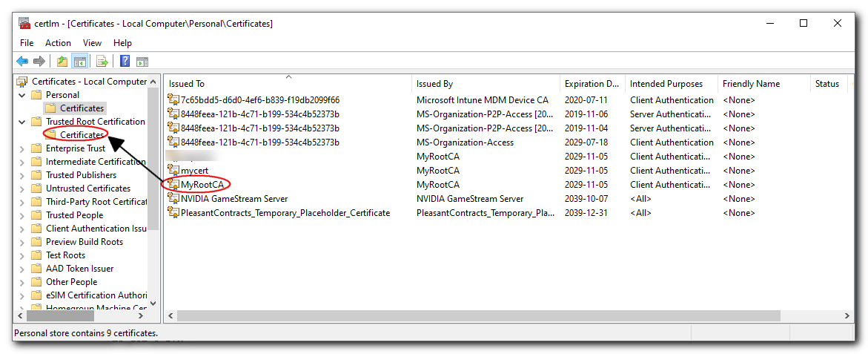Click the 2029-07-18 expiration date
Screen dimensions: 868x354
click(x=585, y=142)
